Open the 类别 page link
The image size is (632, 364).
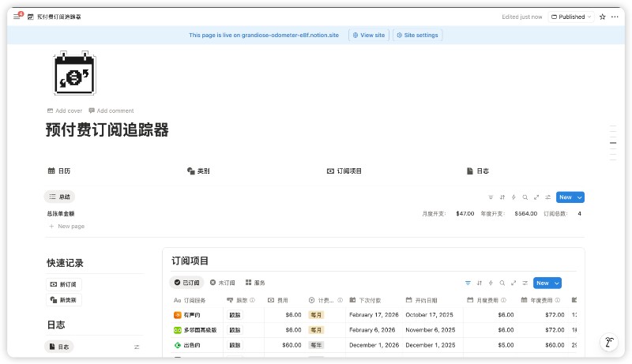coord(198,171)
